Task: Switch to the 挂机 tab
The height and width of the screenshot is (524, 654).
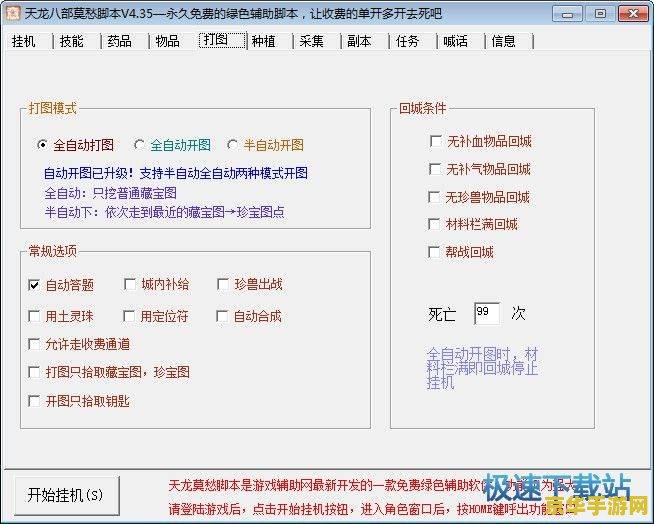Action: click(24, 41)
